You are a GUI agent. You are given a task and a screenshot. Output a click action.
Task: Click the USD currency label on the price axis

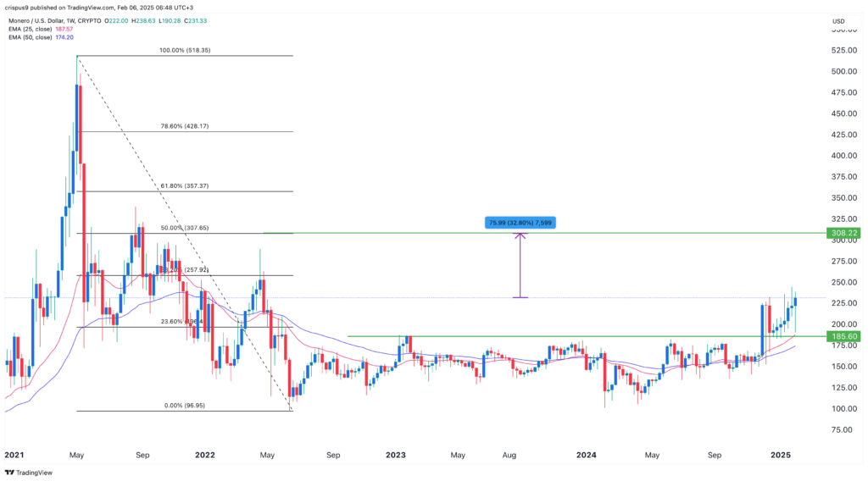(x=838, y=21)
